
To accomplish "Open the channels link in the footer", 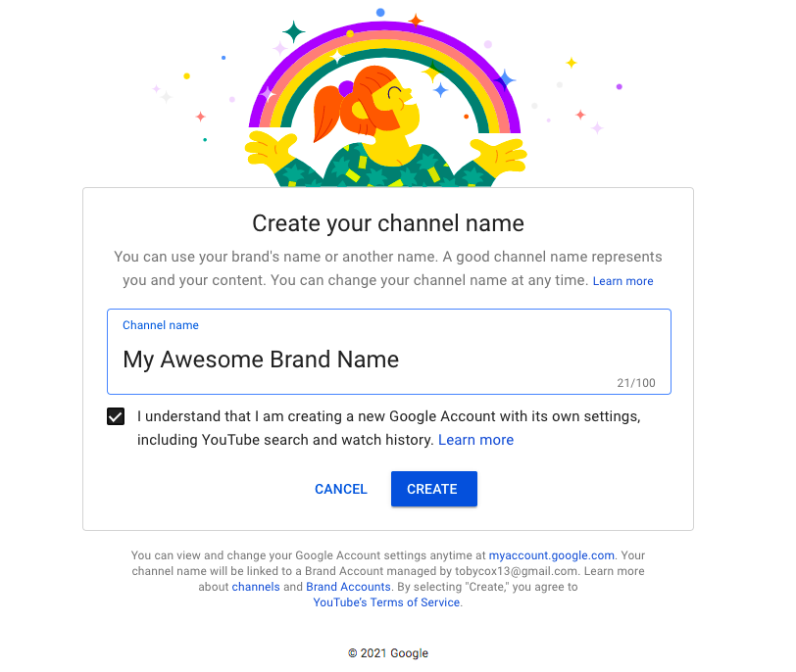I will 256,587.
